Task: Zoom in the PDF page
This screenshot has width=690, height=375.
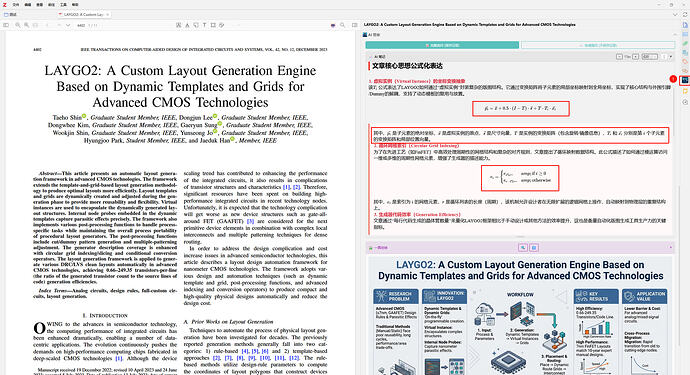Action: 26,25
